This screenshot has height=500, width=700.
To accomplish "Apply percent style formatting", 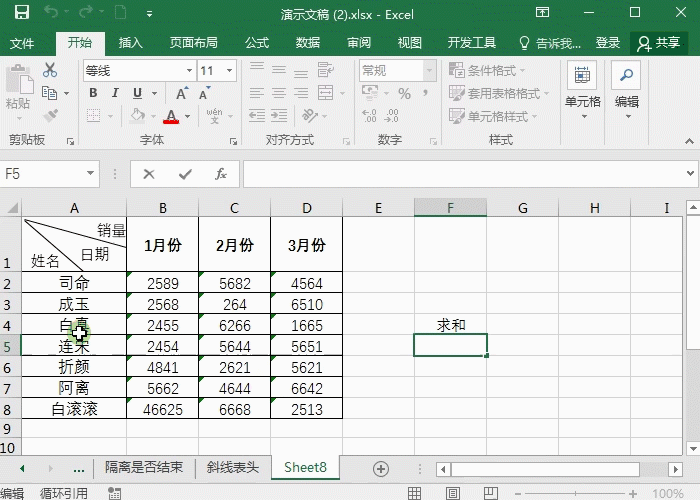I will click(404, 93).
